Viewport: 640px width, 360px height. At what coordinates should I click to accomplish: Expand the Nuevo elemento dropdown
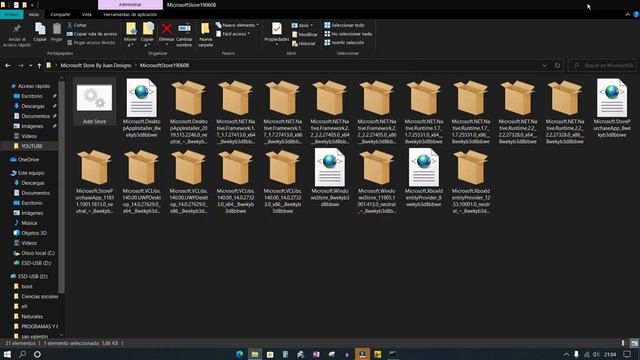(237, 25)
